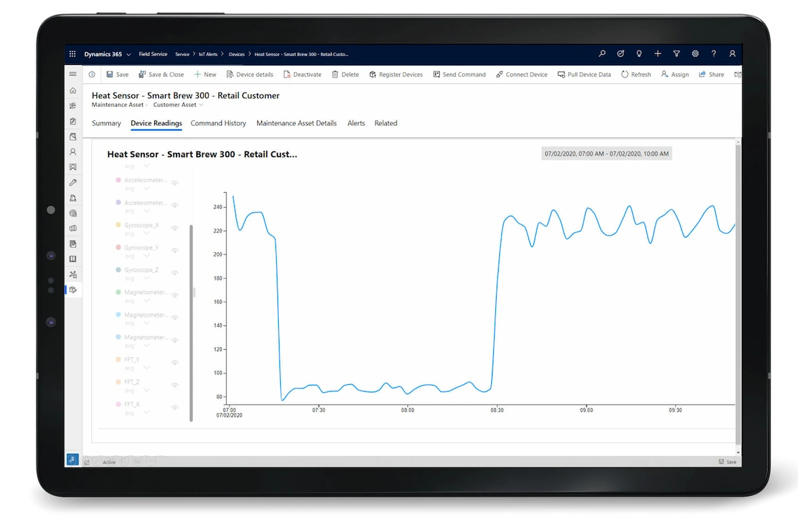Click the search magnifier in top bar
This screenshot has height=531, width=812.
pos(602,54)
